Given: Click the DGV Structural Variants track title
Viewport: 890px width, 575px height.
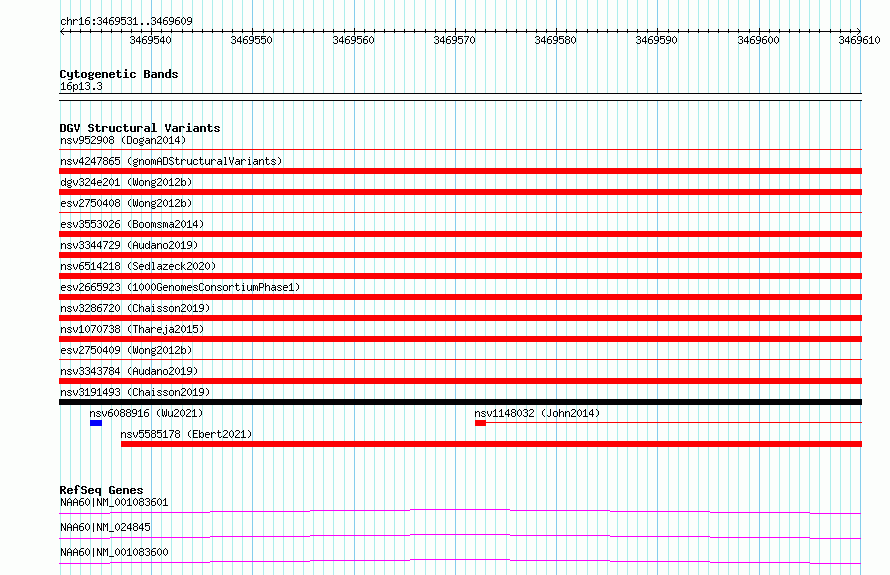Looking at the screenshot, I should click(x=140, y=128).
